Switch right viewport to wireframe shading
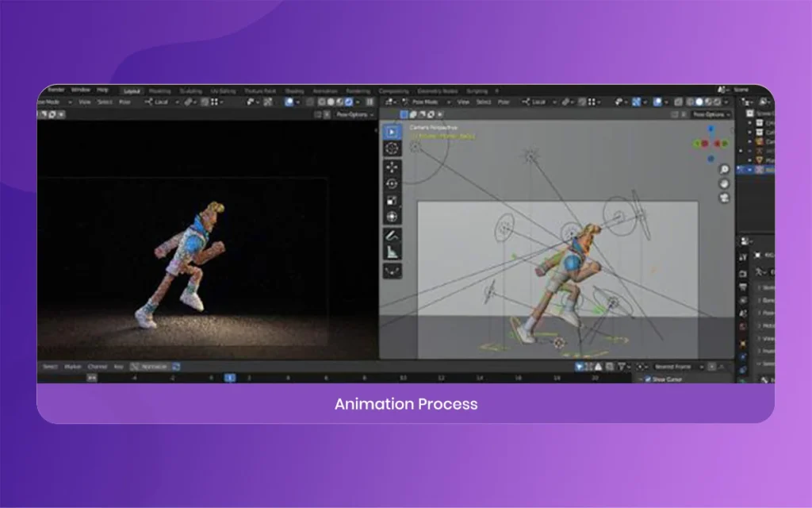812x508 pixels. pyautogui.click(x=691, y=102)
